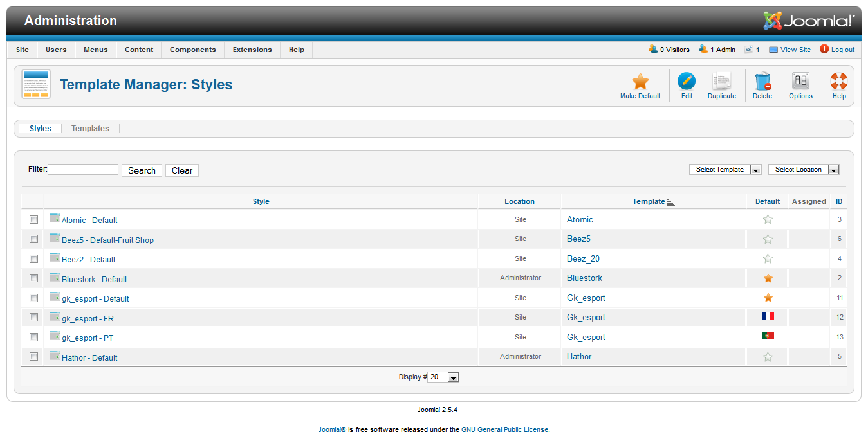Check the gk_esport - Default row checkbox
Viewport: 868px width, 434px height.
pyautogui.click(x=33, y=298)
